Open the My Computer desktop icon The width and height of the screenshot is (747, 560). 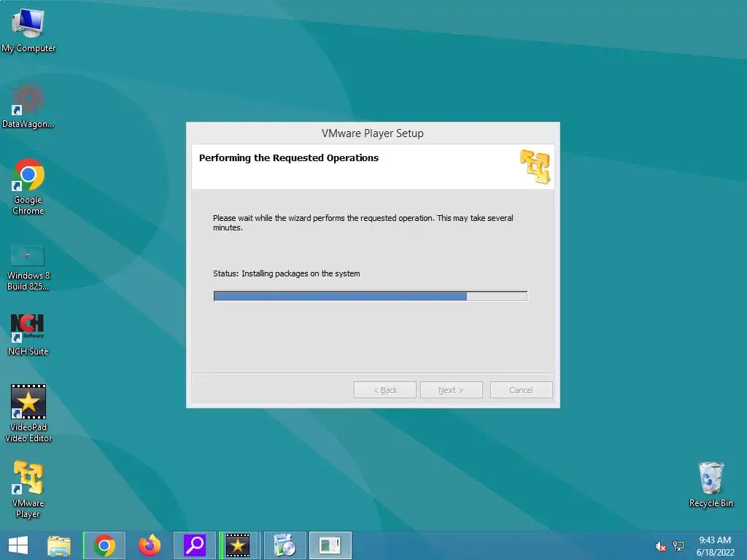[x=28, y=29]
